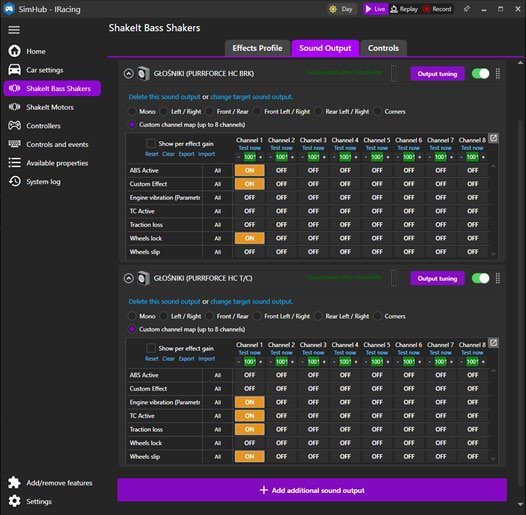Check Show per effect gain for HC BRK
The image size is (526, 515).
point(151,144)
